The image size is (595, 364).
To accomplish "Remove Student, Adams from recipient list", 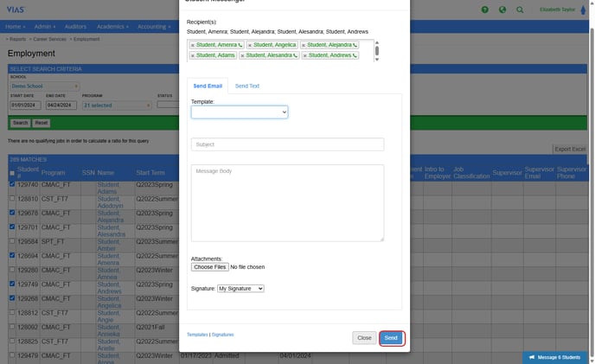I will tap(193, 55).
